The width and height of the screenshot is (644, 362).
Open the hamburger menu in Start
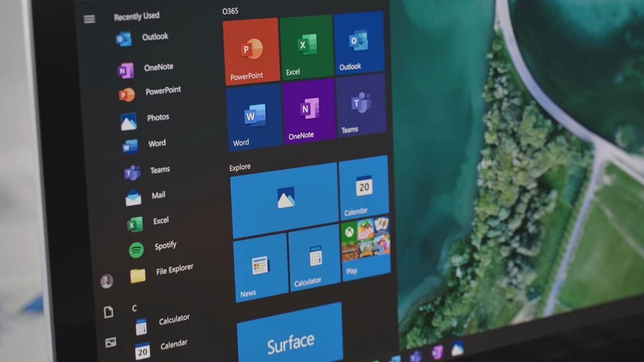point(90,19)
